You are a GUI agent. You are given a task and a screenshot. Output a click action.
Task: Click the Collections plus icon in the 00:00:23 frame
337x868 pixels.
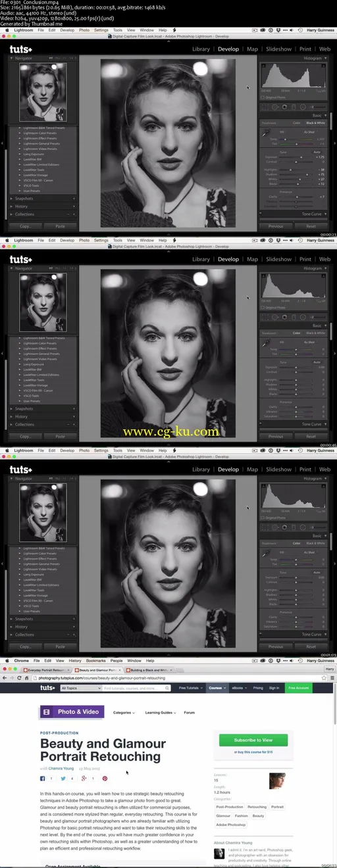pyautogui.click(x=72, y=214)
